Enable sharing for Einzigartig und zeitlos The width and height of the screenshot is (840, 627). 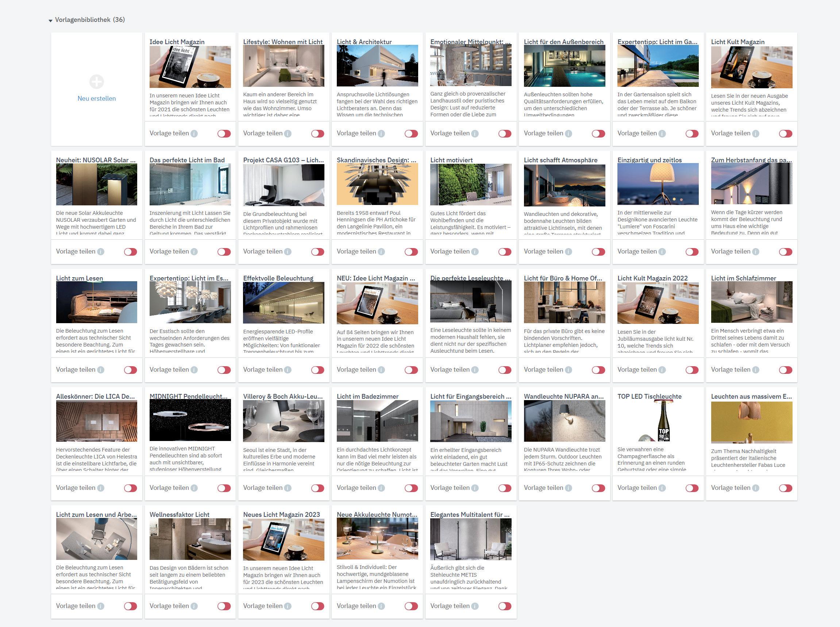[x=691, y=252]
